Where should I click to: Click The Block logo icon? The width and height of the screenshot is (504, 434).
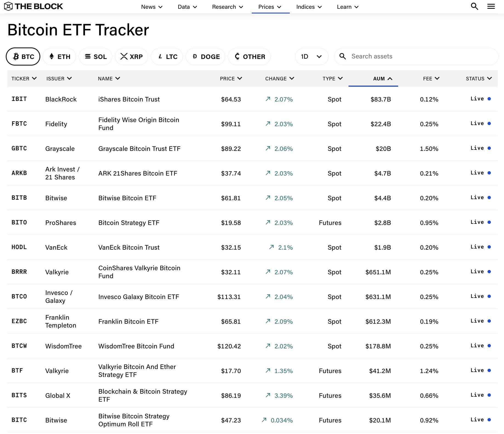8,6
